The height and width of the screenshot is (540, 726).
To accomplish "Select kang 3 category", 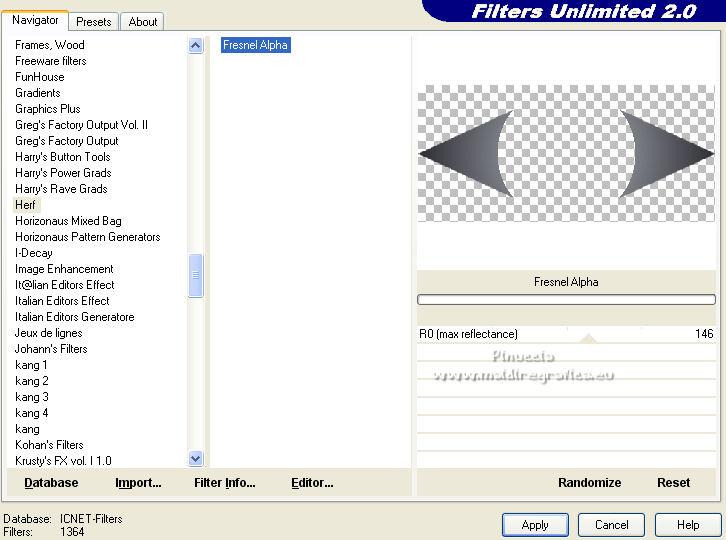I will tap(31, 397).
